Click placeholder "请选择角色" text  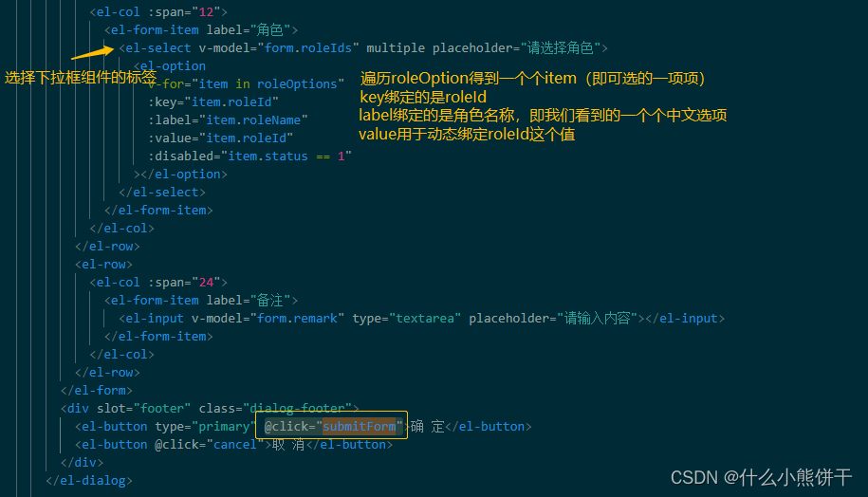point(561,48)
